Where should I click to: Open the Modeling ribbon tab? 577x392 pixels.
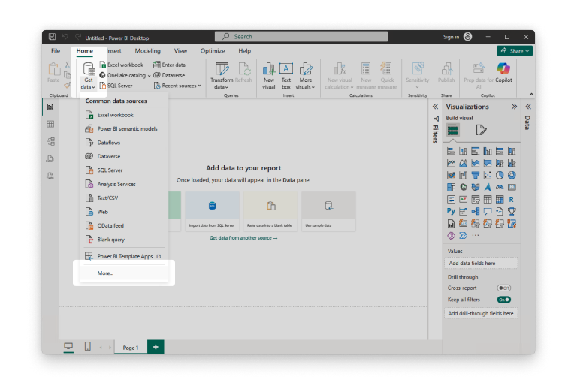coord(147,51)
